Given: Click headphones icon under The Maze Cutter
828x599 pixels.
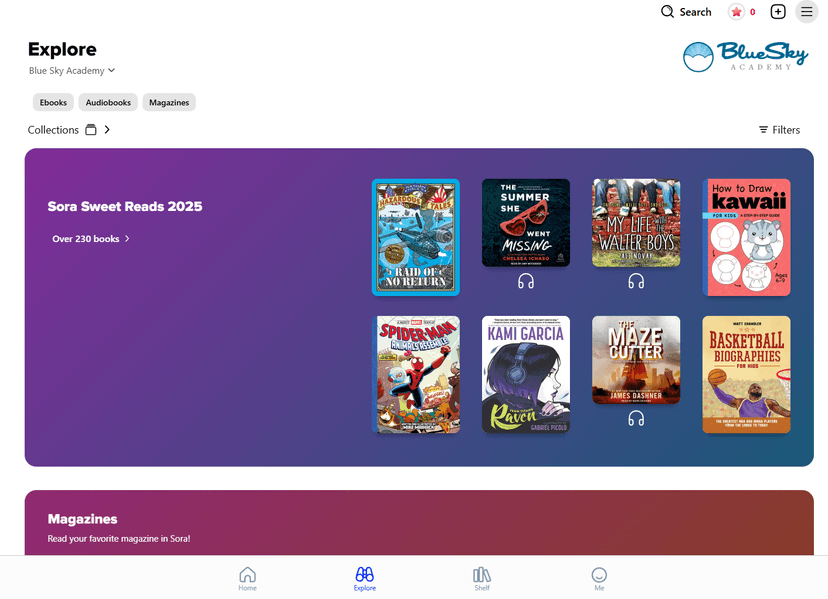Looking at the screenshot, I should pos(636,419).
